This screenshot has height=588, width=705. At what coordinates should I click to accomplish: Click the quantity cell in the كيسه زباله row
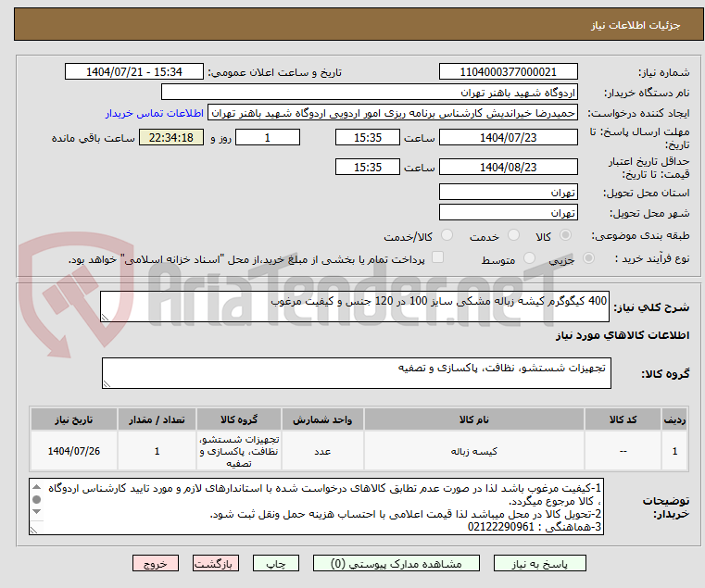click(x=157, y=451)
